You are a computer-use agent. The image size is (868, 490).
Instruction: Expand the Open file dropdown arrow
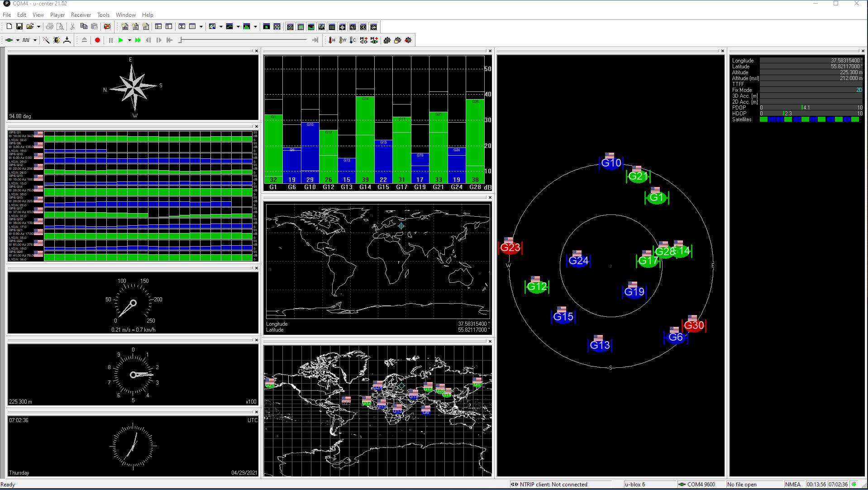(x=38, y=27)
